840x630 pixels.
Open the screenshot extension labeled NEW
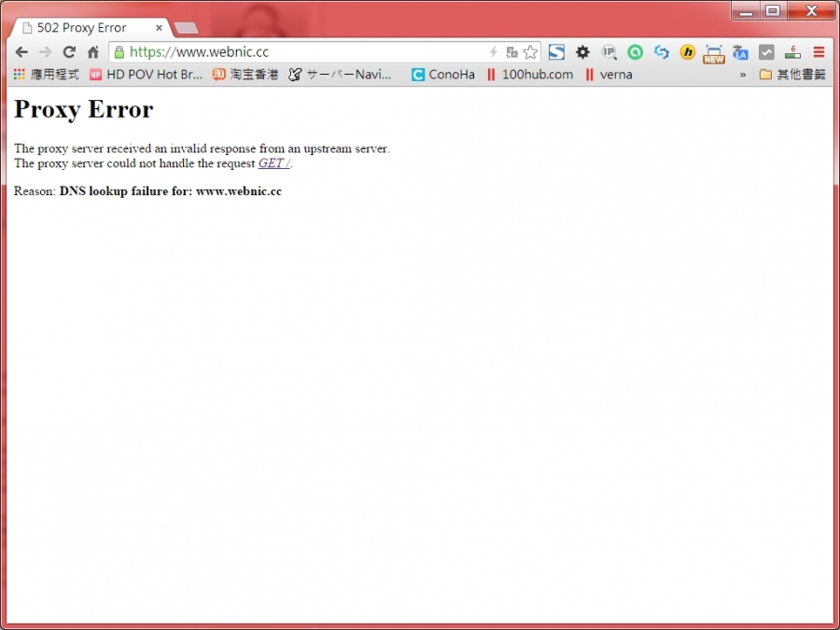[714, 53]
